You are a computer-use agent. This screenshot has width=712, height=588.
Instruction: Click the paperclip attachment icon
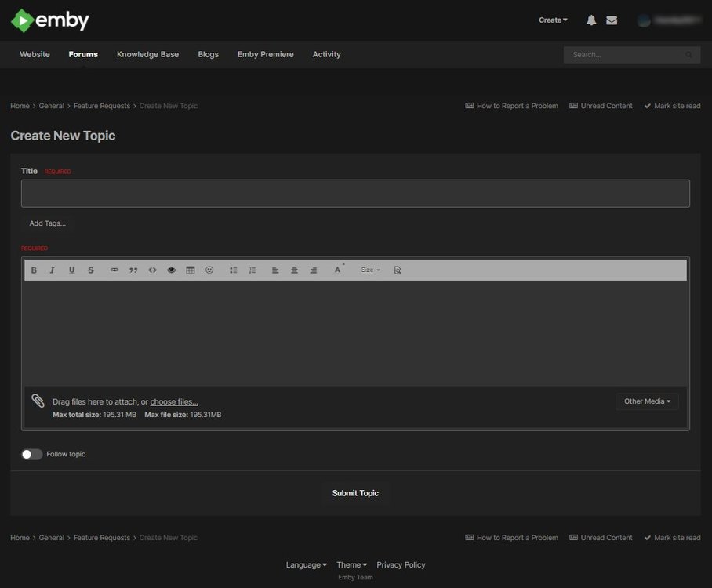(38, 401)
